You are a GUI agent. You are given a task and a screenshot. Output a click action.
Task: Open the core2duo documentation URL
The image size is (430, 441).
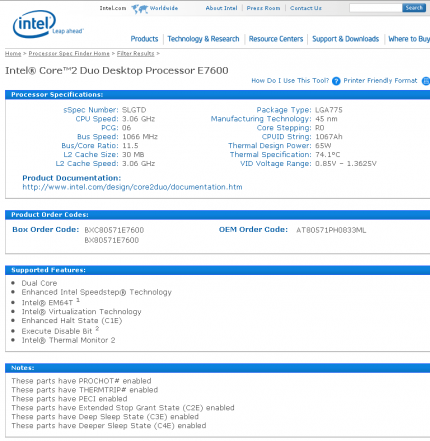132,187
